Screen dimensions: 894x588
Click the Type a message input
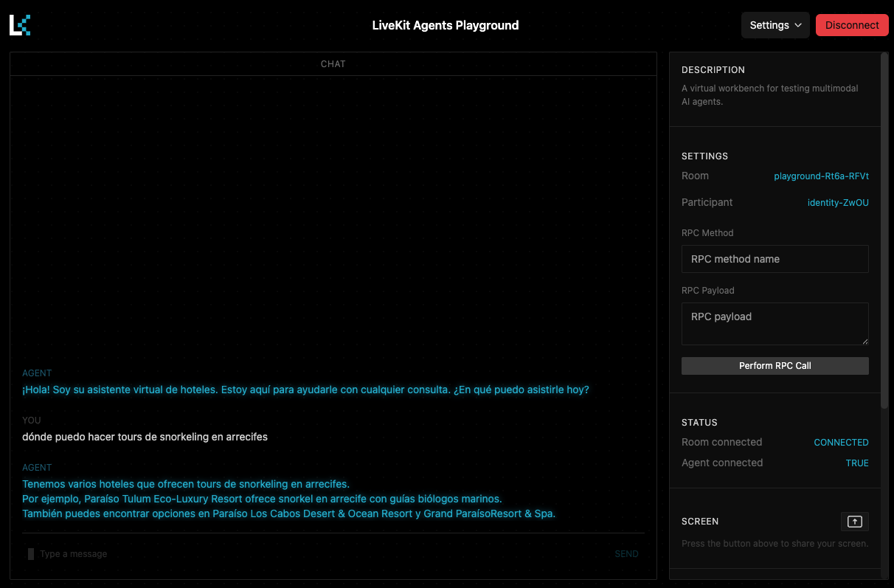(317, 554)
